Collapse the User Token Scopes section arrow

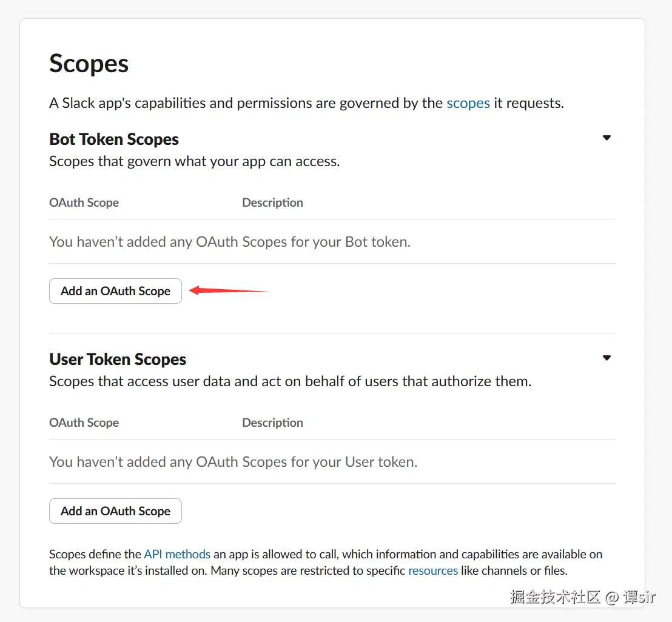(x=606, y=358)
